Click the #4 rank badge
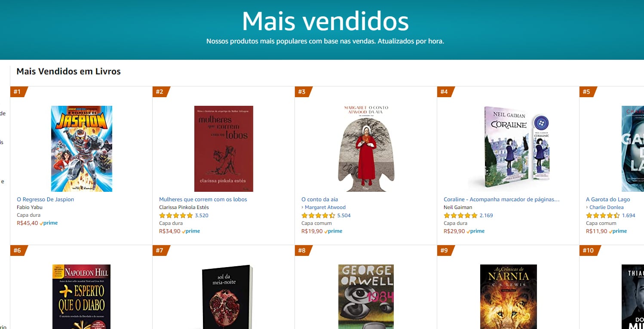Viewport: 644px width, 329px height. (445, 92)
